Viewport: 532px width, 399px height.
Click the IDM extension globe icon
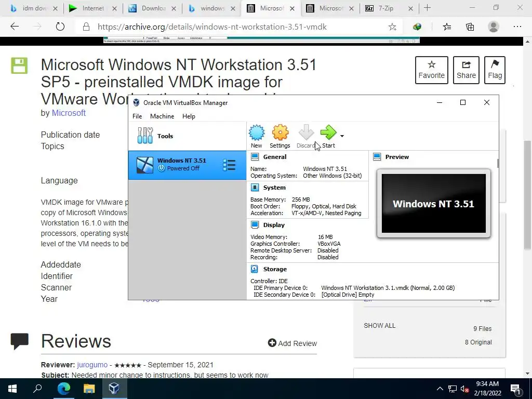(x=417, y=26)
